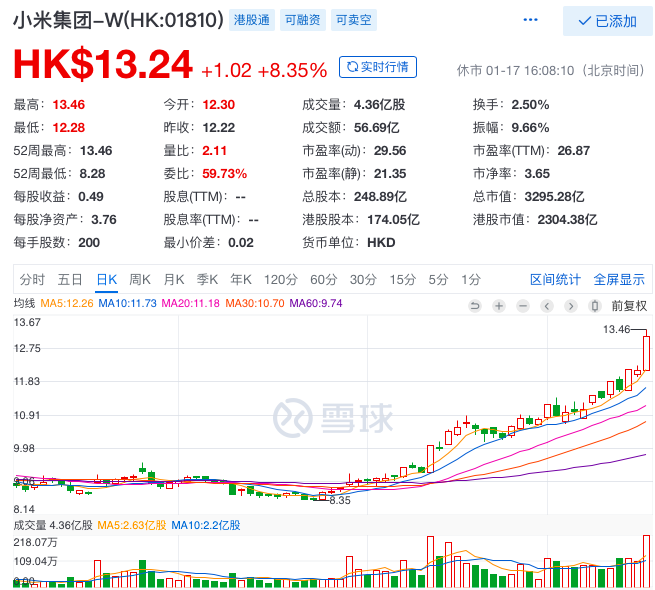
Task: Switch to the 五日 chart tab
Action: (x=70, y=279)
